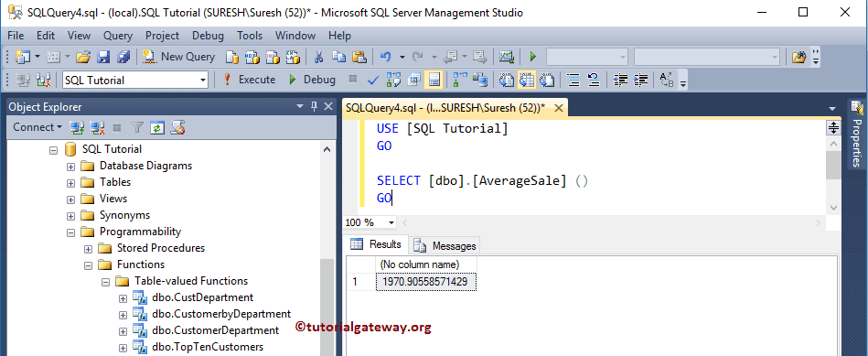Click the Object Explorer filter icon

click(136, 128)
